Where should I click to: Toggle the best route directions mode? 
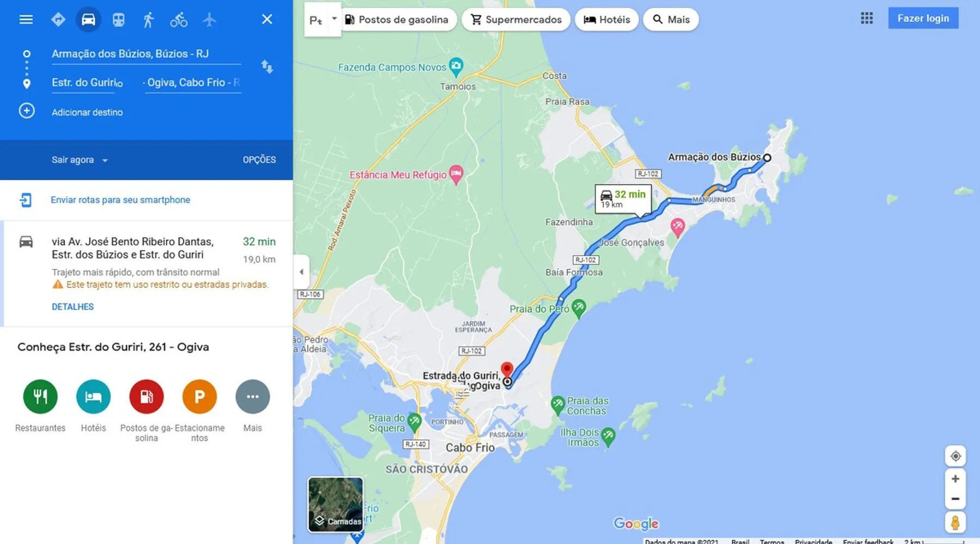(58, 20)
